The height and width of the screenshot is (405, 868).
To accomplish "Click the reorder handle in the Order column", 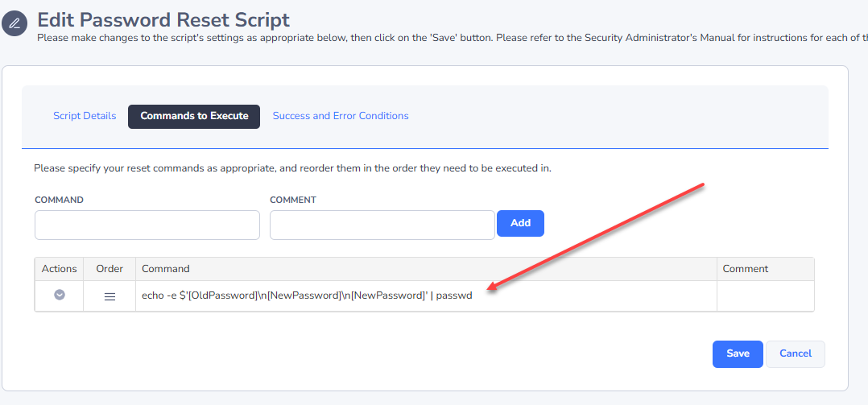I will pyautogui.click(x=110, y=296).
